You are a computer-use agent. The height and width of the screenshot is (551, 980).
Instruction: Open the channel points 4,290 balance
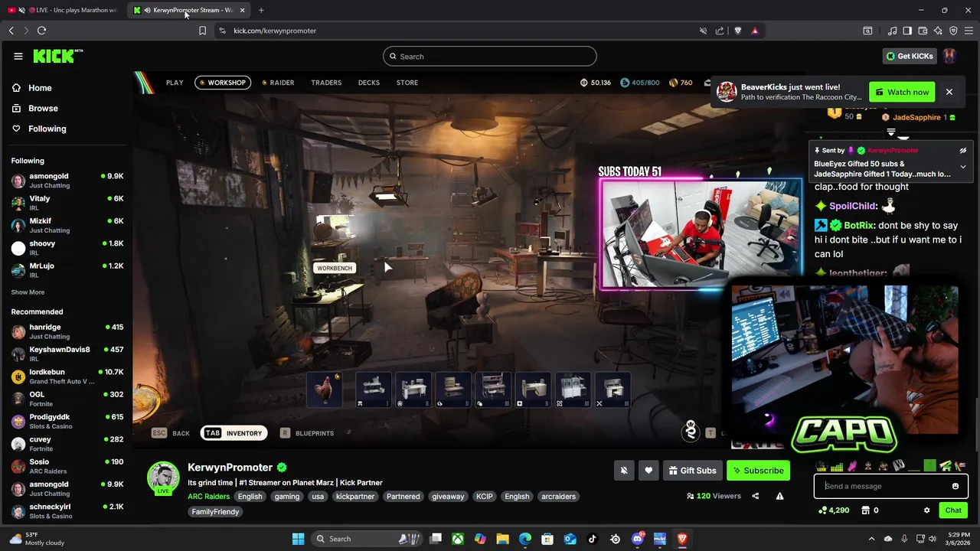point(834,510)
